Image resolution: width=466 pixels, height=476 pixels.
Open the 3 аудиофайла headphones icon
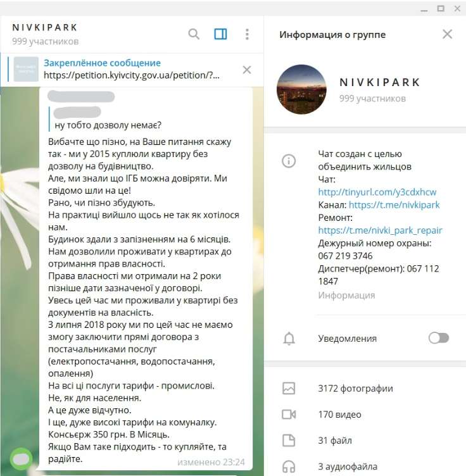pyautogui.click(x=289, y=467)
